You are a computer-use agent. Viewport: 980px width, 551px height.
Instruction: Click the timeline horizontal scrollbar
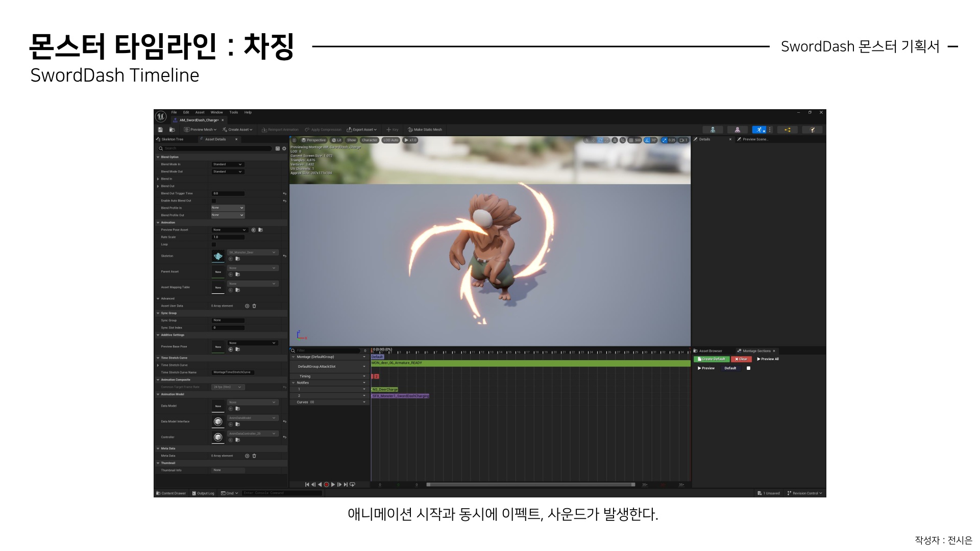[x=531, y=485]
